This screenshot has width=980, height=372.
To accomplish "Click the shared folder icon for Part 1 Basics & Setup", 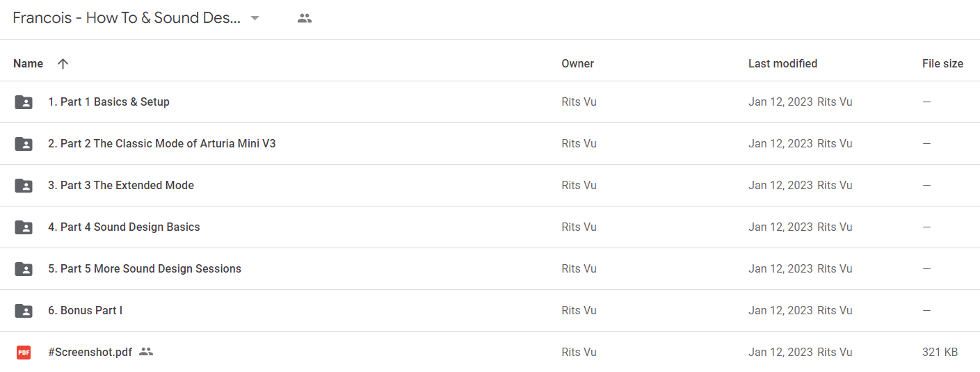I will pos(24,102).
